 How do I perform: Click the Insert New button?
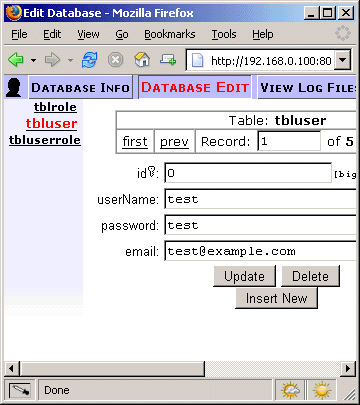pyautogui.click(x=276, y=298)
